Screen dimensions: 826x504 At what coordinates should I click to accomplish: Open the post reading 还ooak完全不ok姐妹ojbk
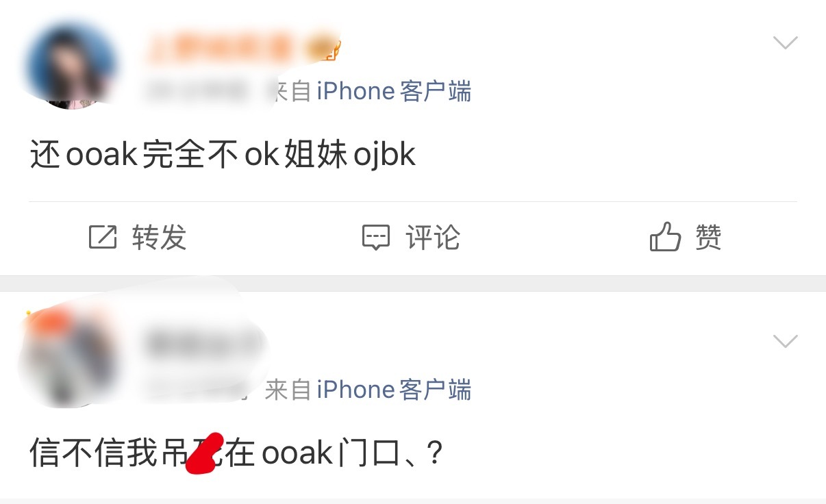(223, 155)
